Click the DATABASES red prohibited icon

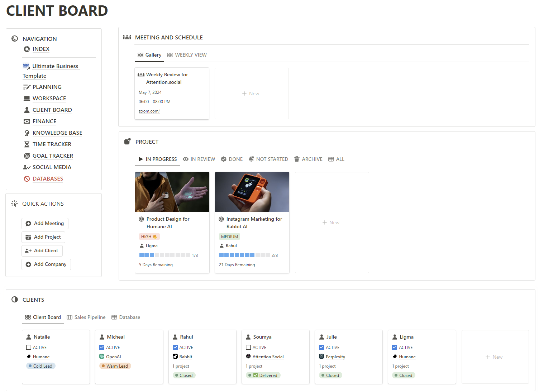click(27, 179)
